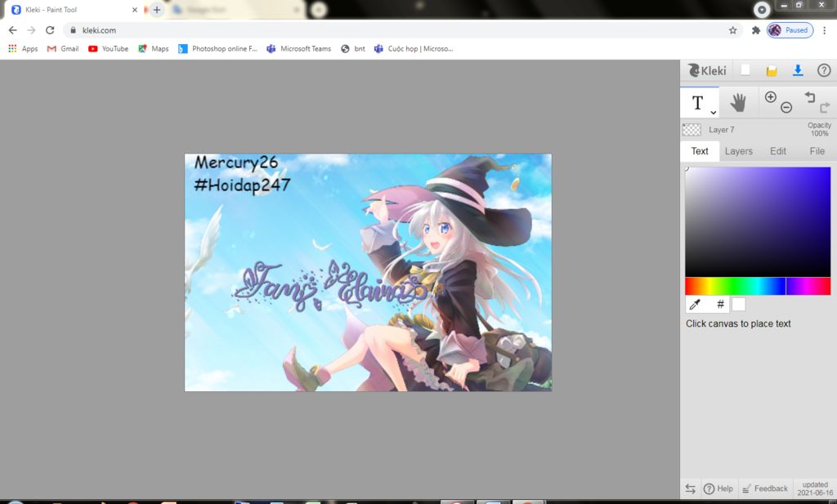Open an image using the yellow folder icon

772,70
